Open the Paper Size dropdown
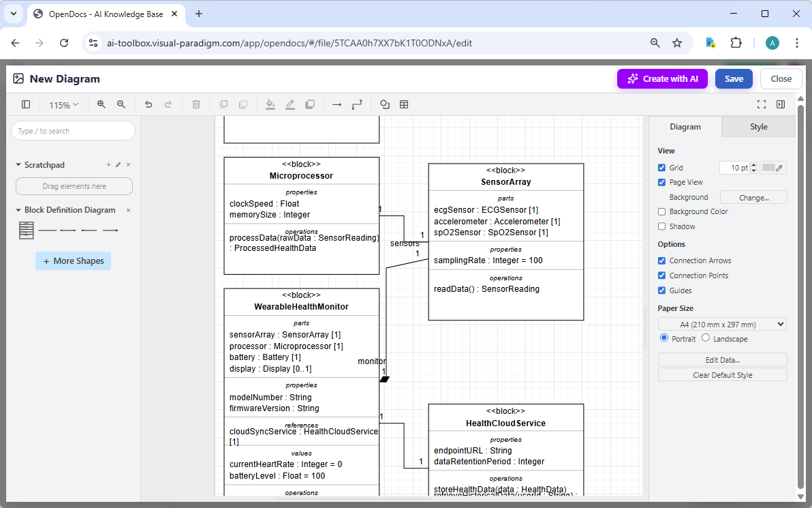The height and width of the screenshot is (508, 812). click(x=721, y=323)
